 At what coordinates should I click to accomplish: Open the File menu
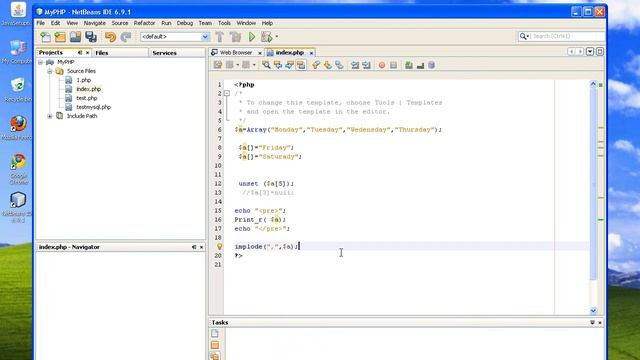click(x=41, y=23)
